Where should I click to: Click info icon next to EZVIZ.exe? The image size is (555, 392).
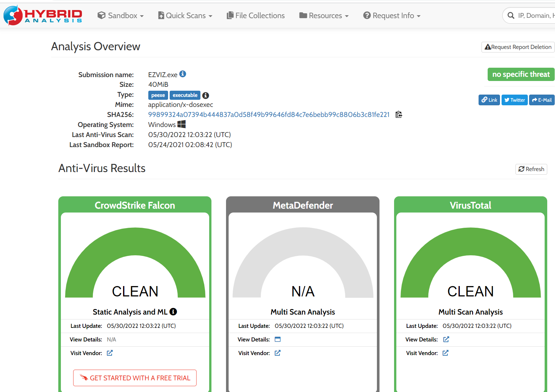point(183,74)
